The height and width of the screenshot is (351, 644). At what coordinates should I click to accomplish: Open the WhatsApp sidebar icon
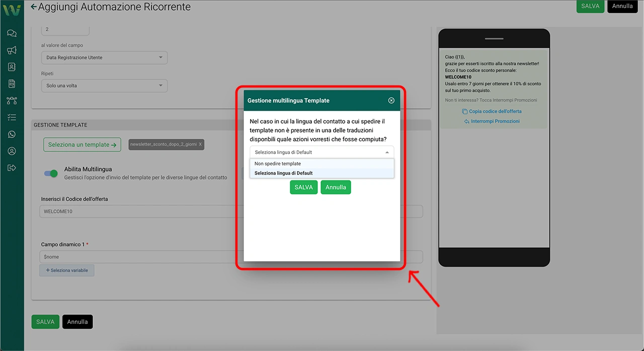tap(12, 134)
